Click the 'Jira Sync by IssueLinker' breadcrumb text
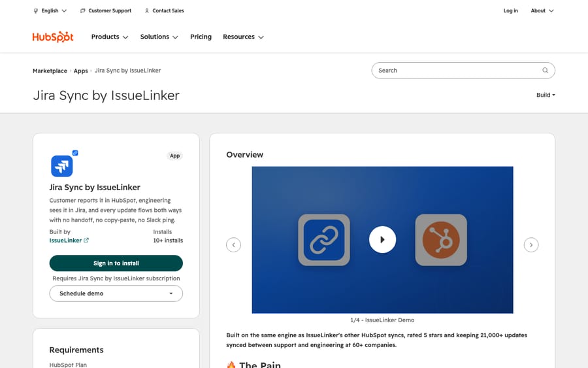This screenshot has height=368, width=588. pos(127,71)
